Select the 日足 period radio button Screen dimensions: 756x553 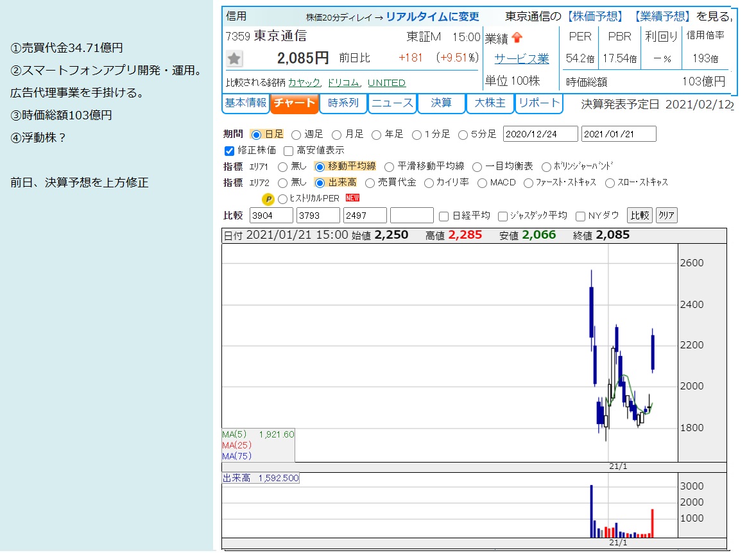point(257,135)
